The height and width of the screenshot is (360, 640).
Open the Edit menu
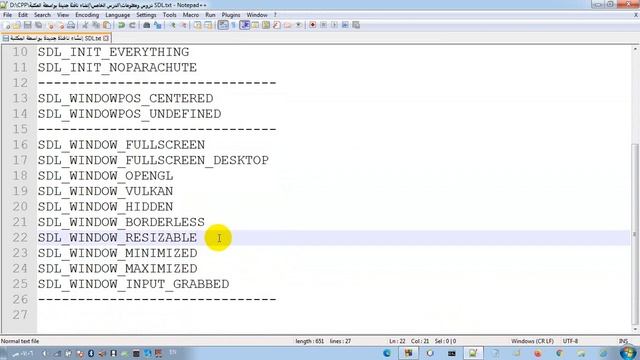click(x=23, y=15)
